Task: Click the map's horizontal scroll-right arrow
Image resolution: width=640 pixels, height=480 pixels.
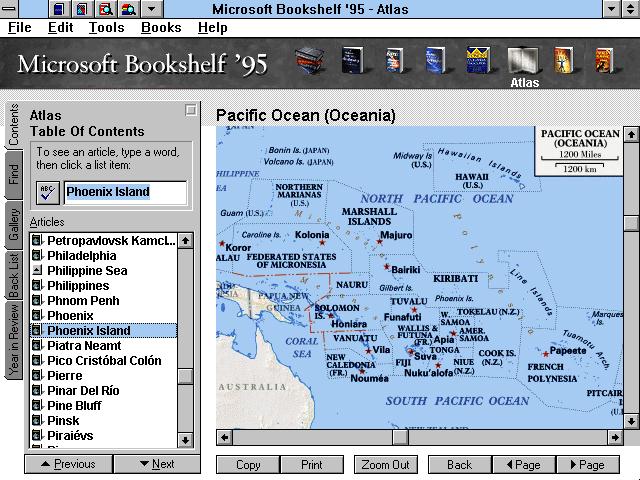Action: pyautogui.click(x=614, y=438)
